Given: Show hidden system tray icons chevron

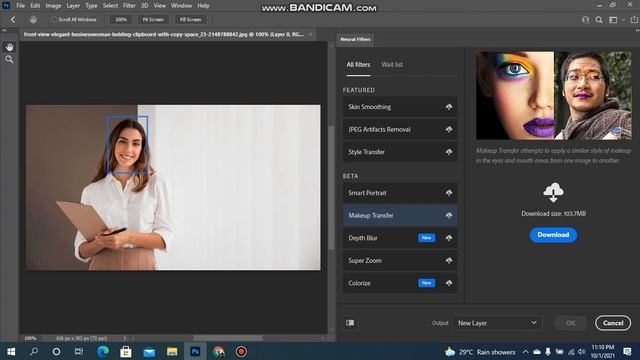Looking at the screenshot, I should click(x=525, y=352).
